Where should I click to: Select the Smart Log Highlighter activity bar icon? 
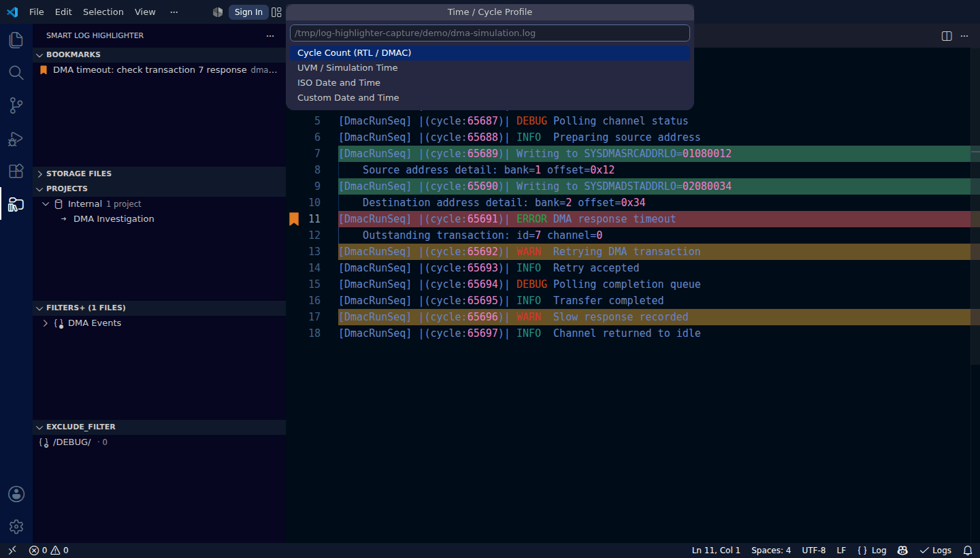point(16,203)
